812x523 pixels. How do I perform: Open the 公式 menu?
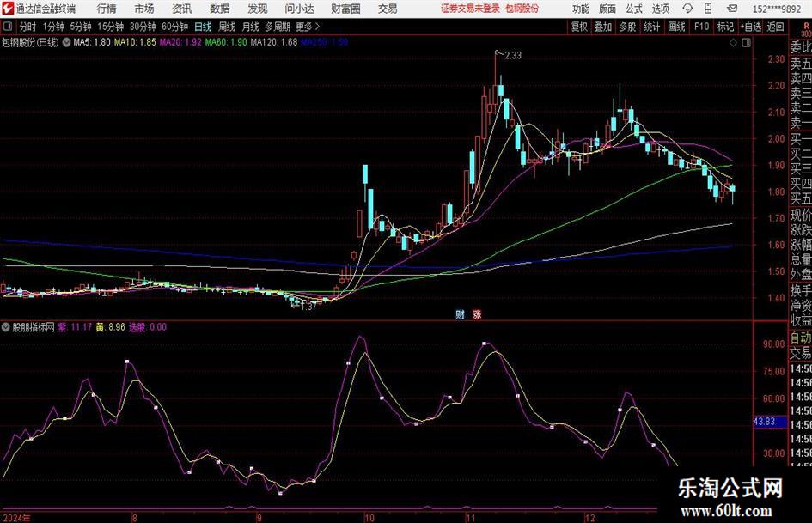click(633, 9)
